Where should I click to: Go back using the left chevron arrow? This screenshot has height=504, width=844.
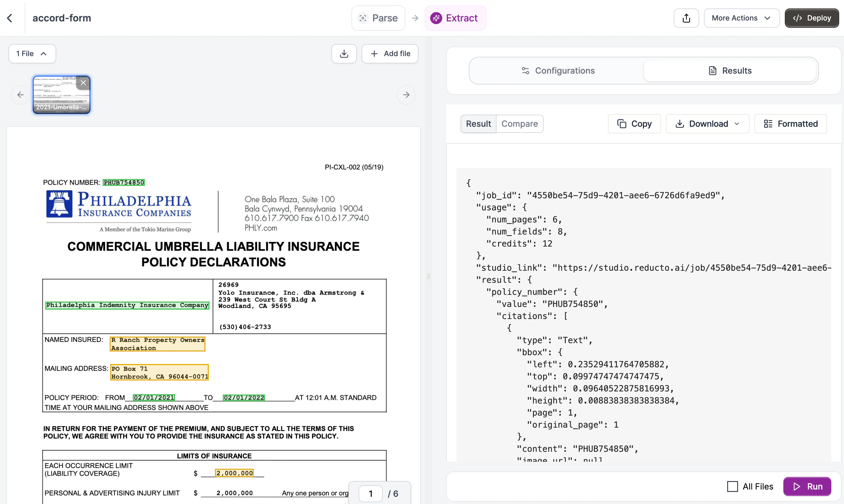coord(10,18)
